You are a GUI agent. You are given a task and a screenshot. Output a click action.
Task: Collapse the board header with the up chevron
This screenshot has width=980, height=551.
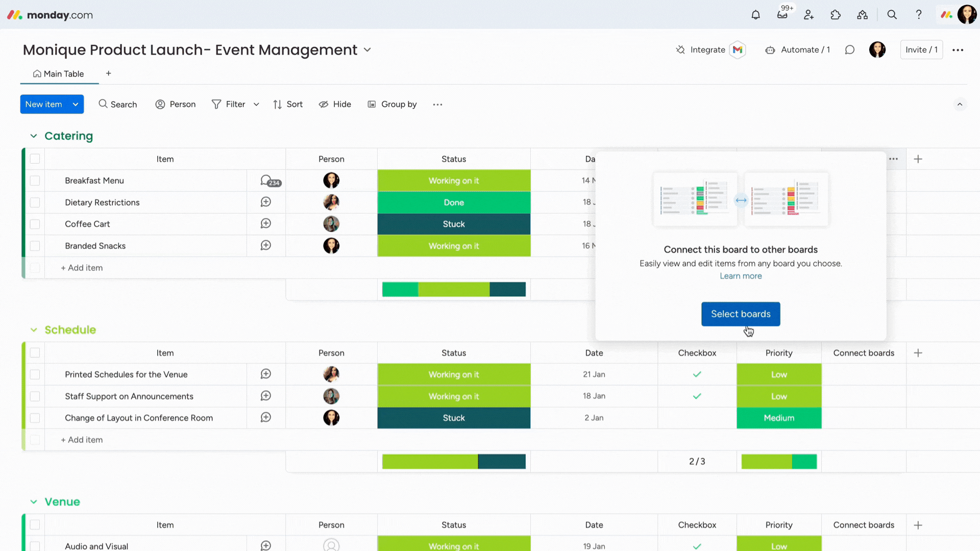pos(960,104)
